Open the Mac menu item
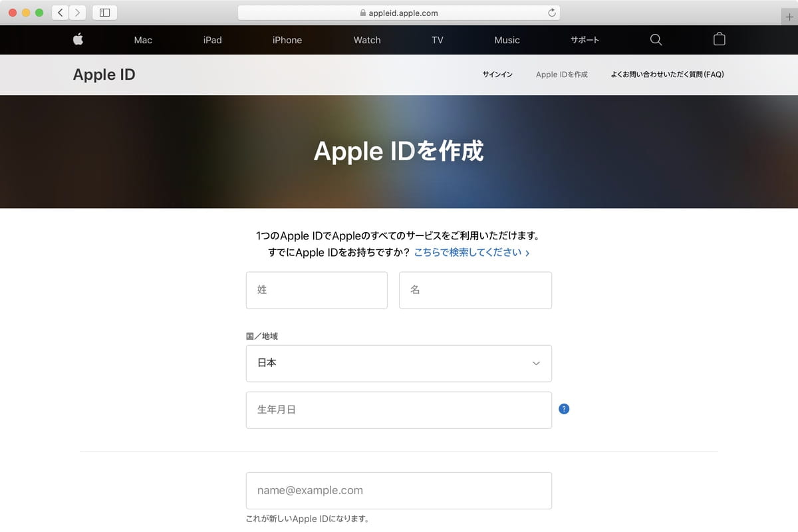Image resolution: width=798 pixels, height=532 pixels. pos(143,40)
